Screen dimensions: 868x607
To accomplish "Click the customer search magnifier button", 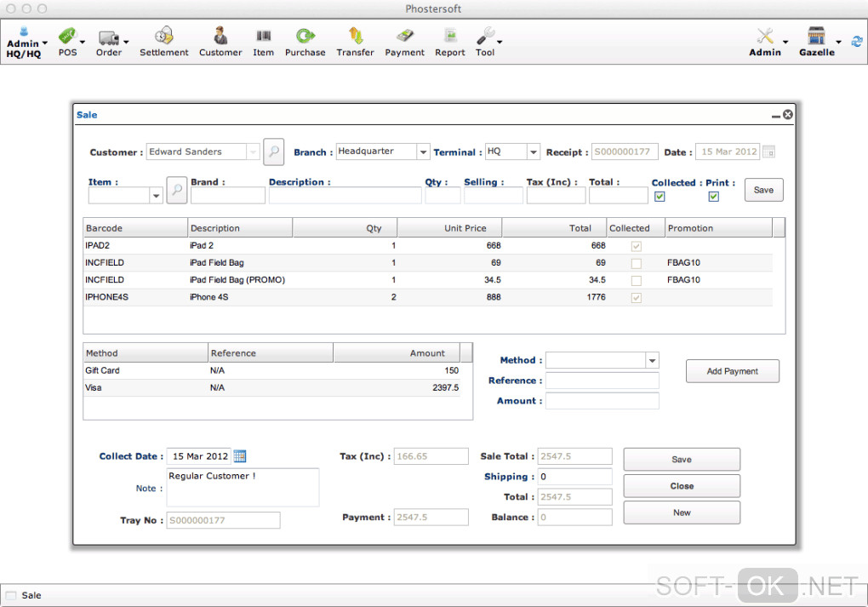I will pos(273,152).
